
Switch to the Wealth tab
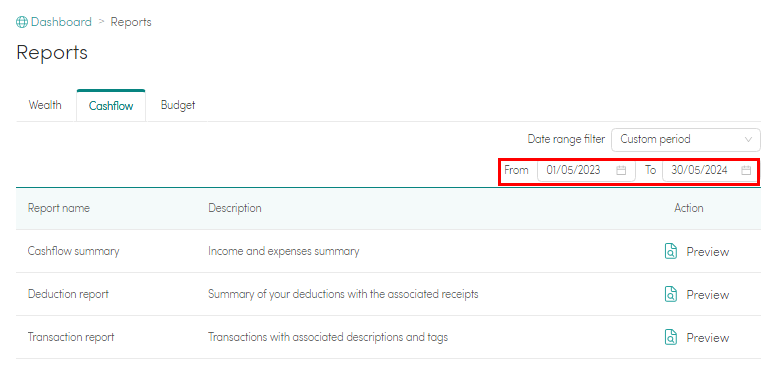point(45,105)
